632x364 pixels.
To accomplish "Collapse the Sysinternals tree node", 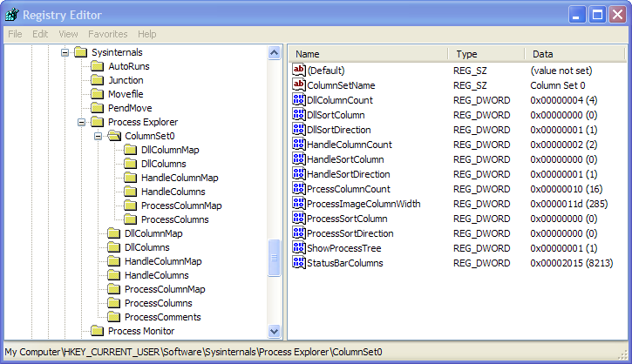I will tap(65, 52).
